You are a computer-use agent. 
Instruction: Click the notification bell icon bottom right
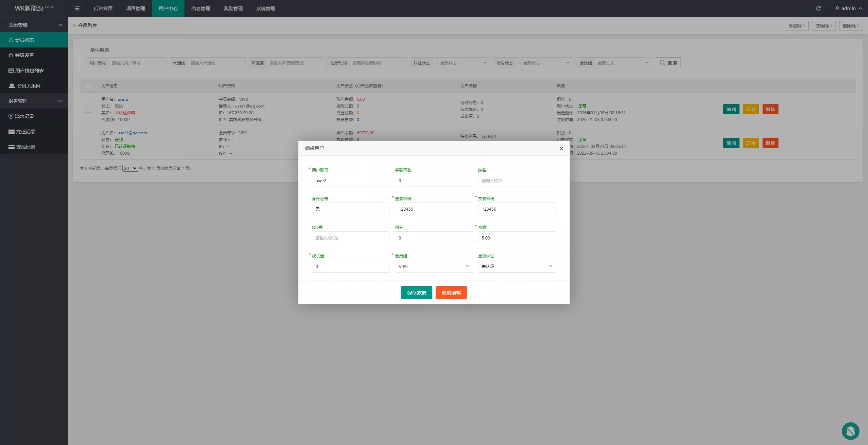coord(850,431)
